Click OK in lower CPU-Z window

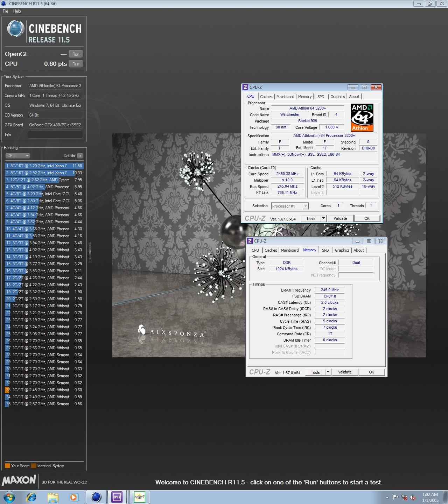click(371, 372)
